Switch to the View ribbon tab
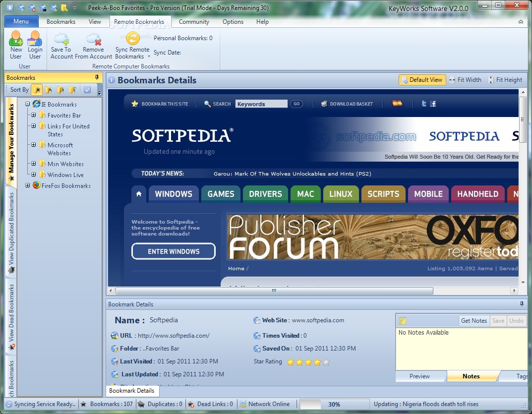532x414 pixels. [95, 22]
